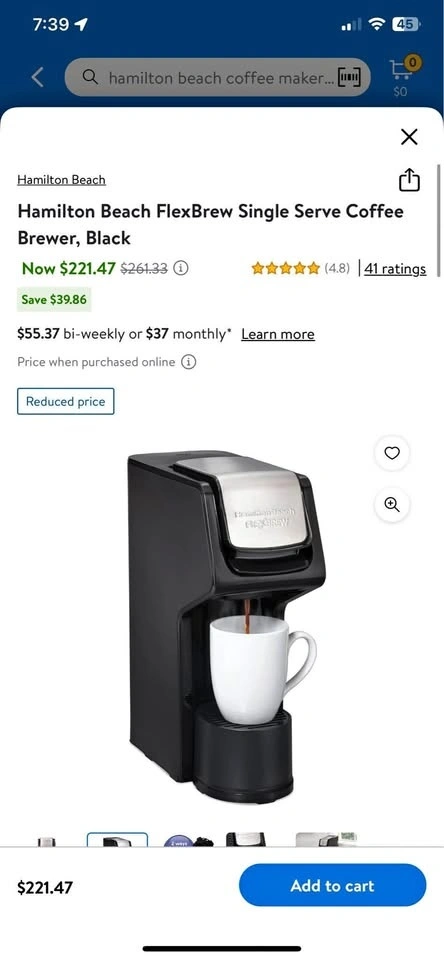Tap the search magnifier icon in the search bar
The height and width of the screenshot is (960, 444).
tap(90, 77)
